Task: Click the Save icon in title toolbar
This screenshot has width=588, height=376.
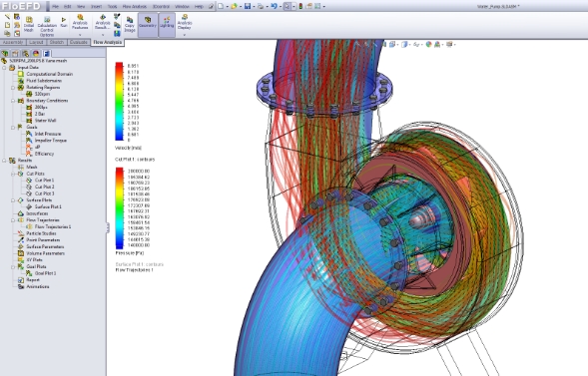Action: click(x=248, y=6)
